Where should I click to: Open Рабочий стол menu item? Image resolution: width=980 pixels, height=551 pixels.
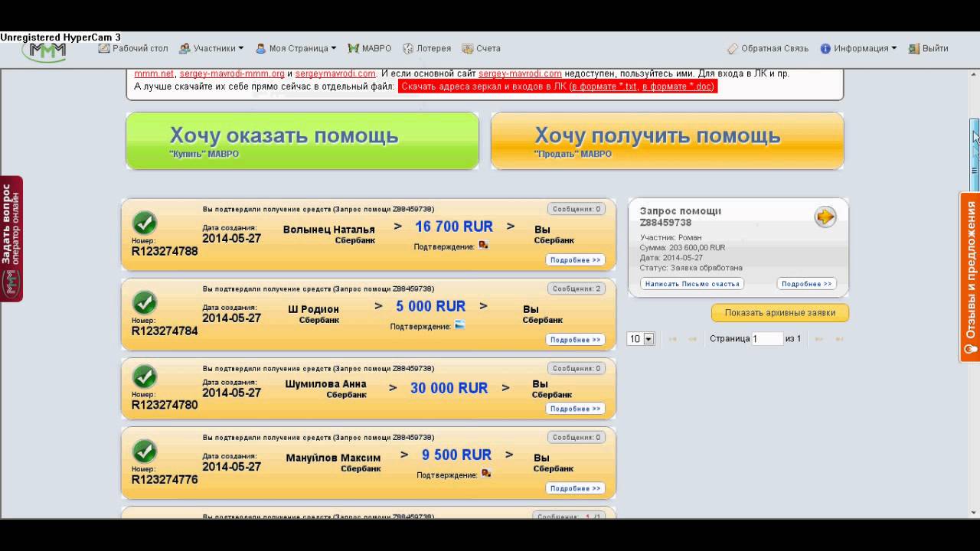[133, 48]
